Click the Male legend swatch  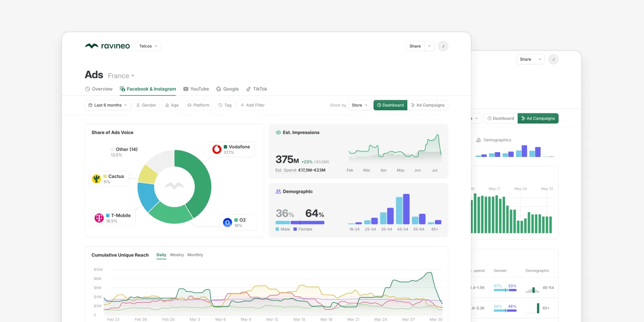click(277, 229)
